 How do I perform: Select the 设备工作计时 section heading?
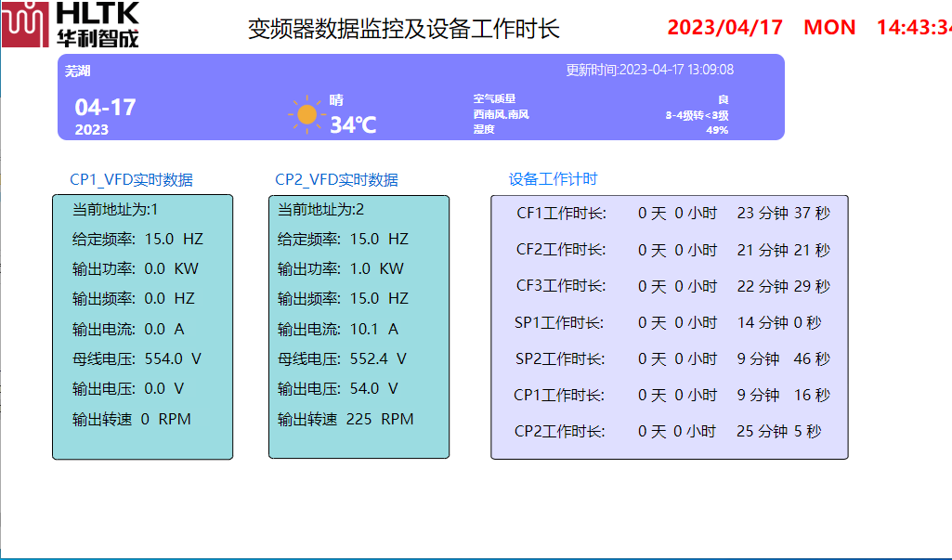click(x=553, y=179)
